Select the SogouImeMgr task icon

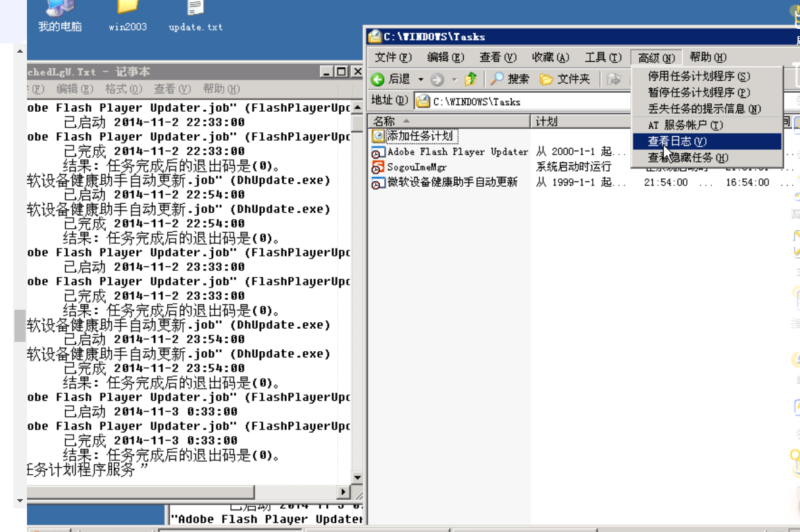378,167
